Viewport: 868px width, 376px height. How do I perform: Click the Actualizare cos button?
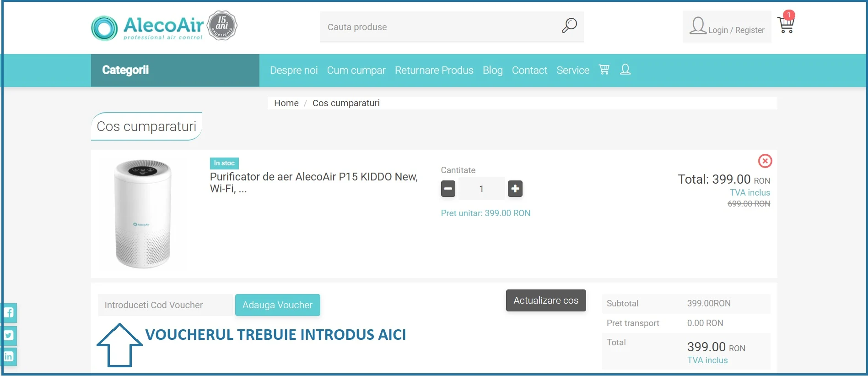(546, 300)
